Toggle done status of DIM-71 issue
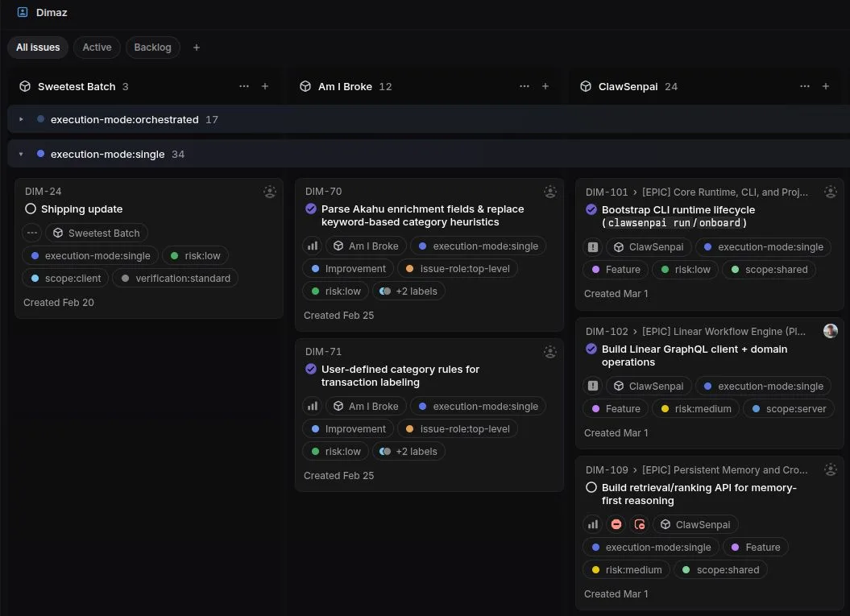The height and width of the screenshot is (616, 850). point(311,369)
